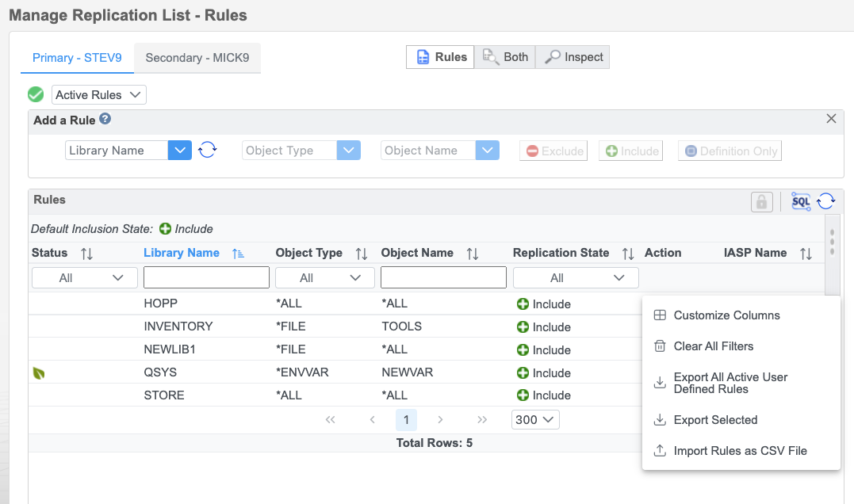Viewport: 854px width, 504px height.
Task: Open the Active Rules dropdown
Action: pos(98,94)
